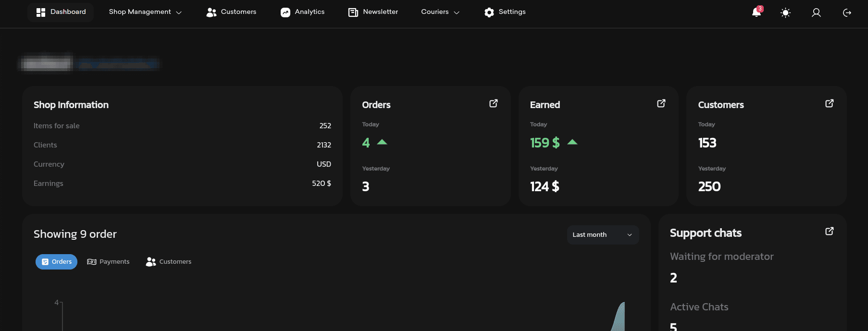Switch to the Customers chart tab

coord(169,262)
